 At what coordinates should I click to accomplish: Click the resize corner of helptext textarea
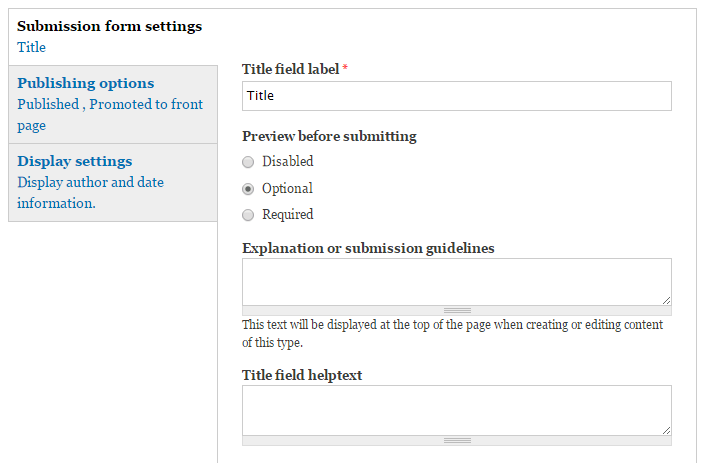point(665,428)
